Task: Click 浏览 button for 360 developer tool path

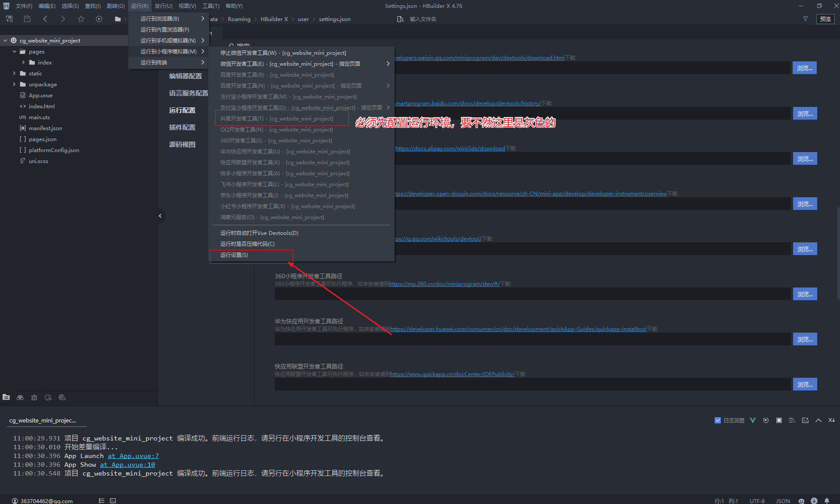Action: point(805,294)
